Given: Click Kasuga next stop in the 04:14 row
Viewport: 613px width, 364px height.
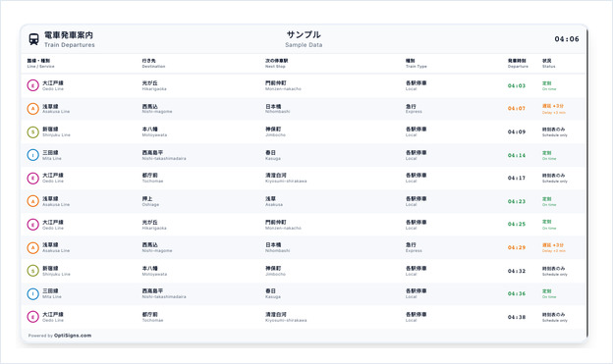Looking at the screenshot, I should (273, 155).
